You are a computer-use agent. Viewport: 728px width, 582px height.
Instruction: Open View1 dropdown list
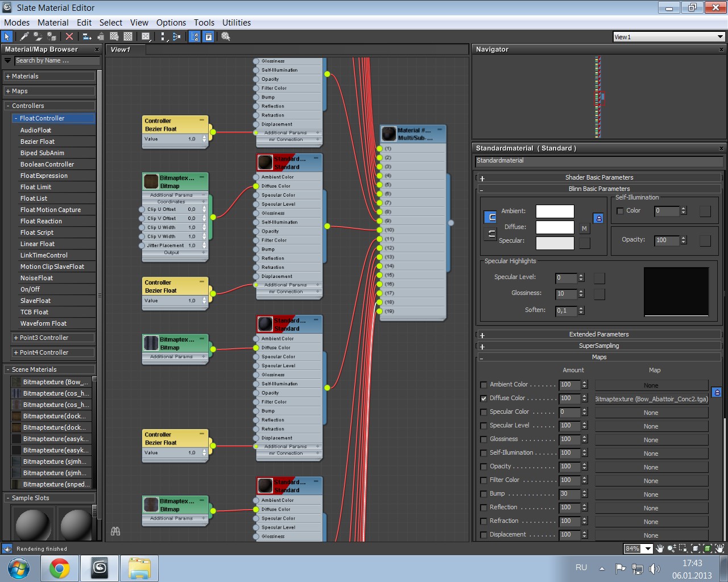tap(720, 37)
